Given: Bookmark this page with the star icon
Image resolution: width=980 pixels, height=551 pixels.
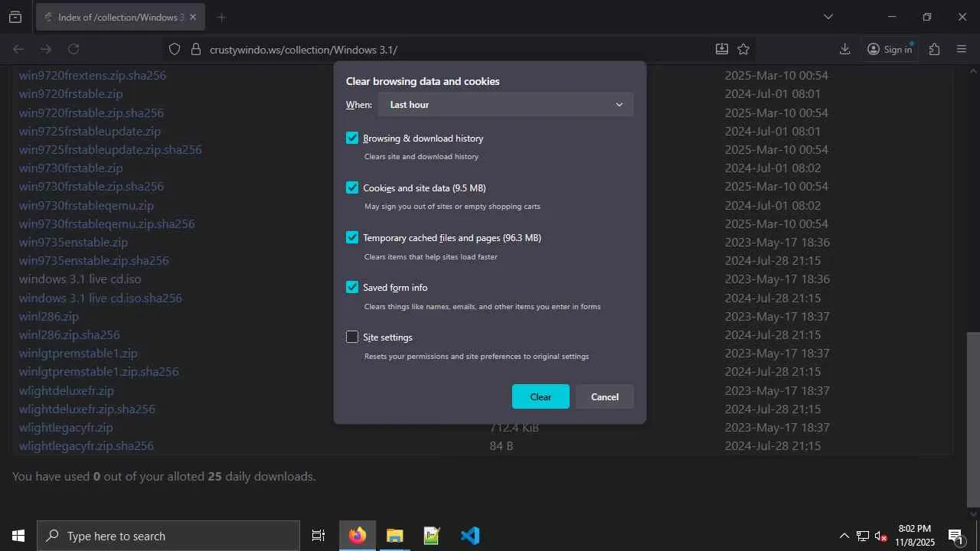Looking at the screenshot, I should pyautogui.click(x=743, y=49).
